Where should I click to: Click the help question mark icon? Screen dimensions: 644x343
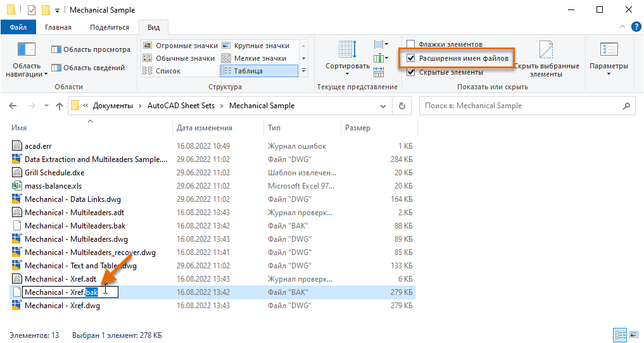(x=636, y=27)
